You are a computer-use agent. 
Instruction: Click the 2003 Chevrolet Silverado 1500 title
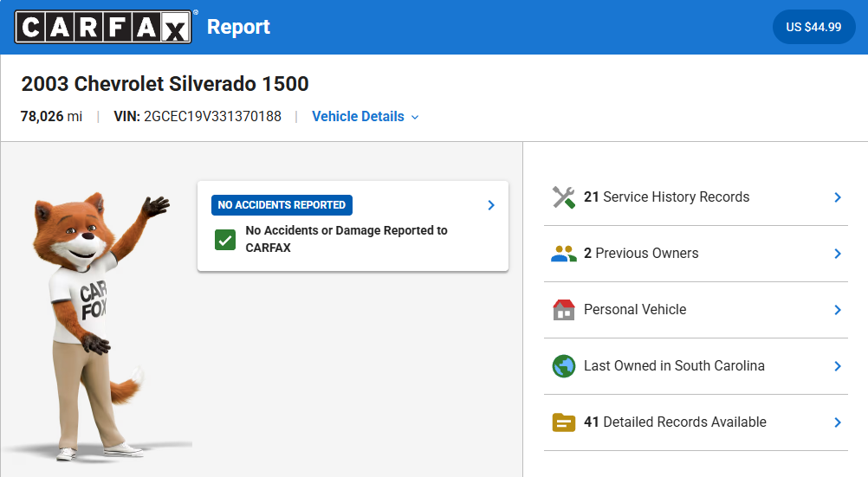(x=165, y=84)
